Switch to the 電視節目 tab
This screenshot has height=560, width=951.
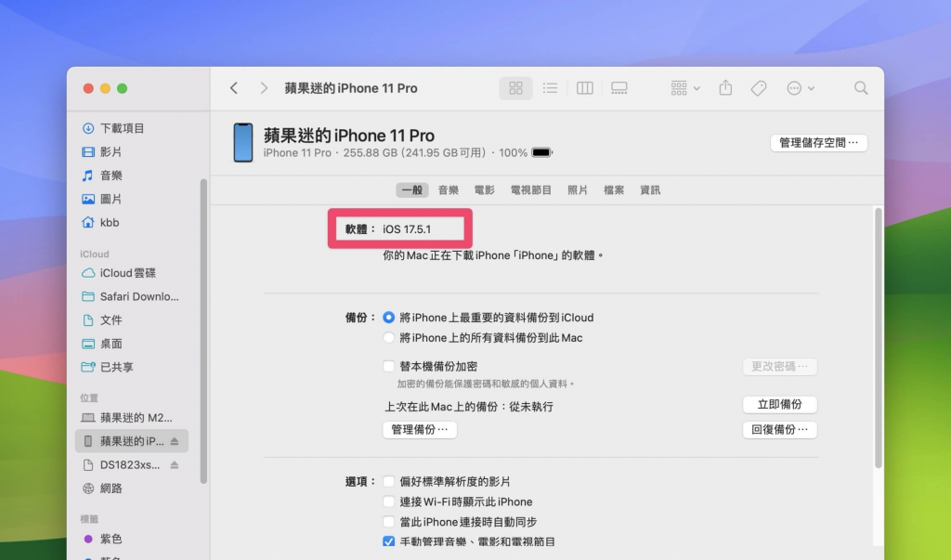tap(530, 189)
